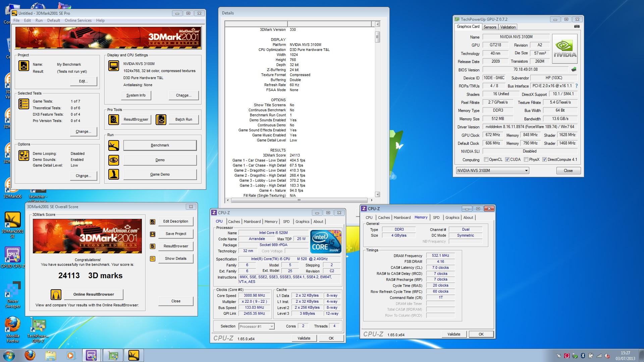Click the Details vertical scrollbar down arrow
This screenshot has height=362, width=644.
pyautogui.click(x=378, y=194)
